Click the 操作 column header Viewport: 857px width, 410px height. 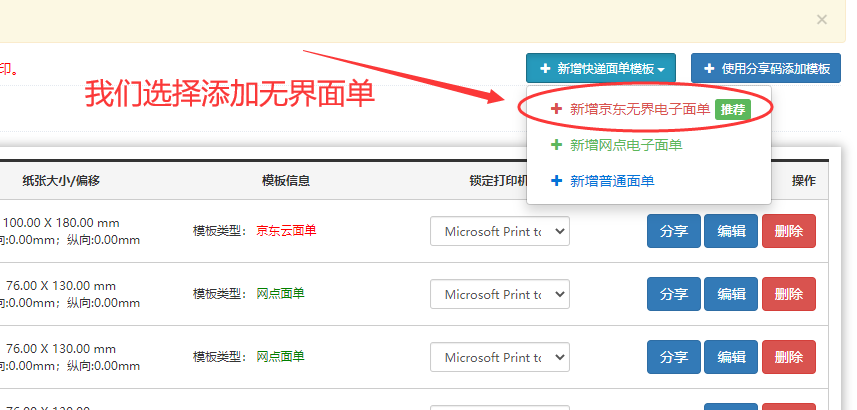[x=803, y=181]
